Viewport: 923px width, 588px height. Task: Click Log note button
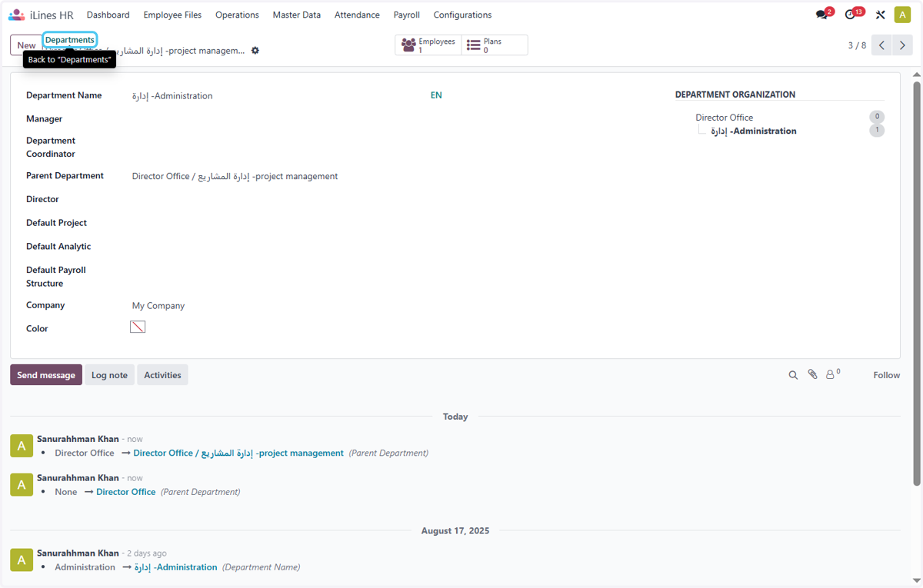click(109, 375)
